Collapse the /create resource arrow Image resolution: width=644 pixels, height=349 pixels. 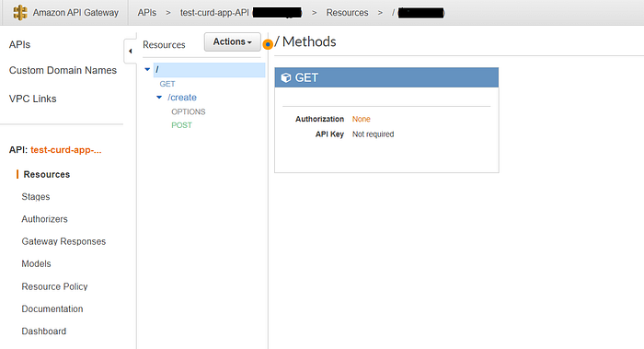pos(159,98)
